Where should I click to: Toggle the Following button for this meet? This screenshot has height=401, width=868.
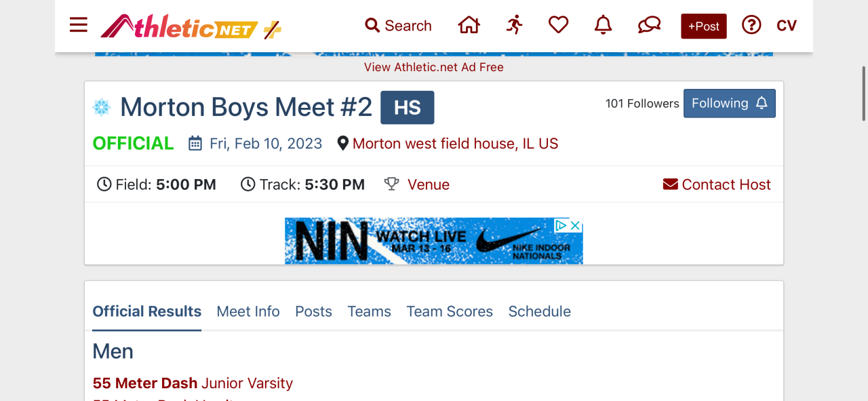coord(729,104)
